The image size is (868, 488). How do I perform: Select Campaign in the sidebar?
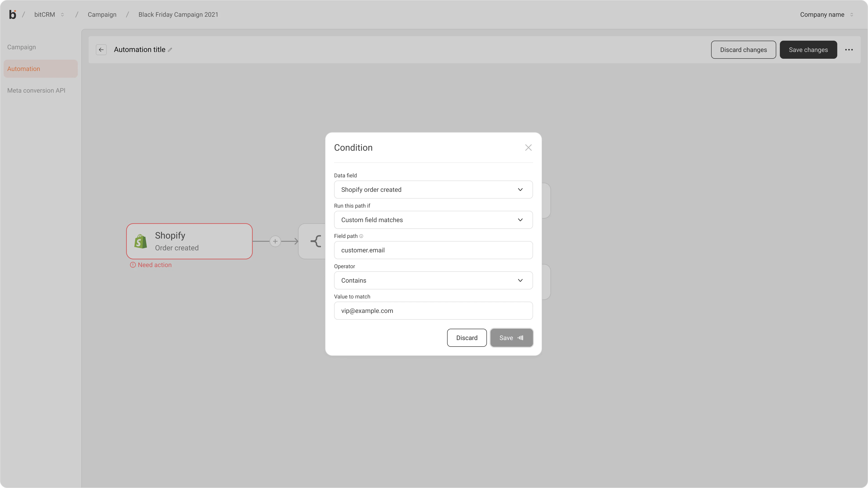(21, 47)
